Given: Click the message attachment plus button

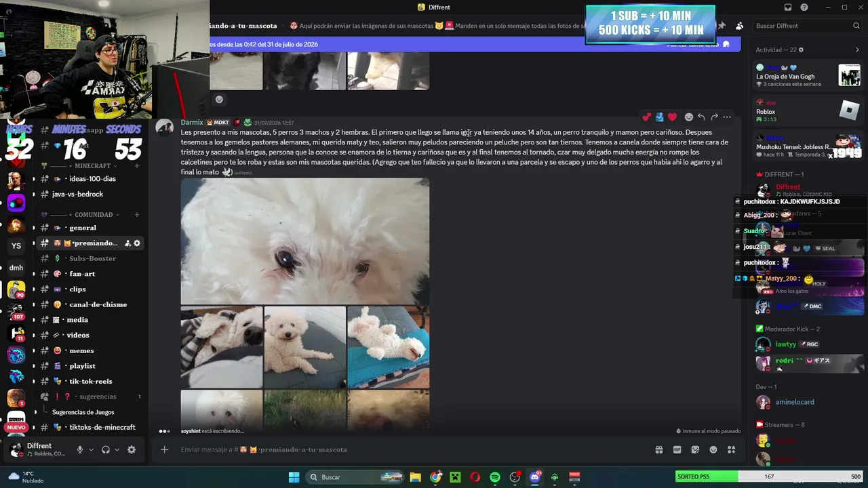Looking at the screenshot, I should tap(164, 449).
